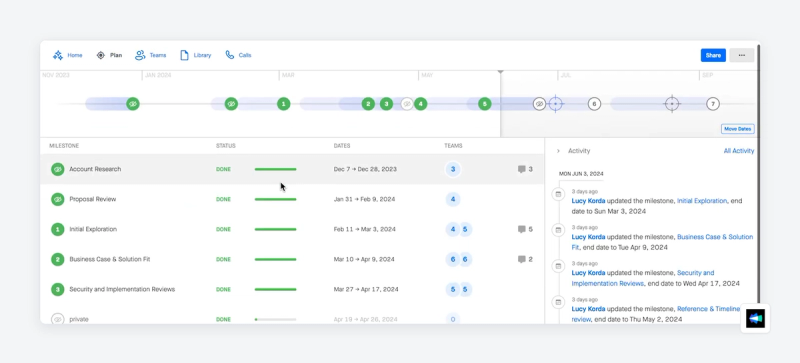Click the private row teams badge 0
The height and width of the screenshot is (363, 800).
click(x=453, y=319)
